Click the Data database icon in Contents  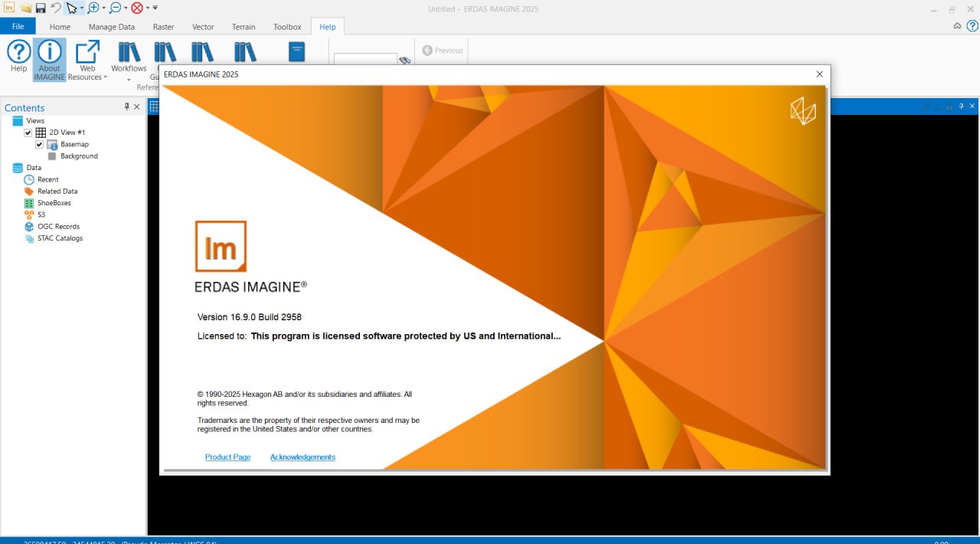[18, 168]
